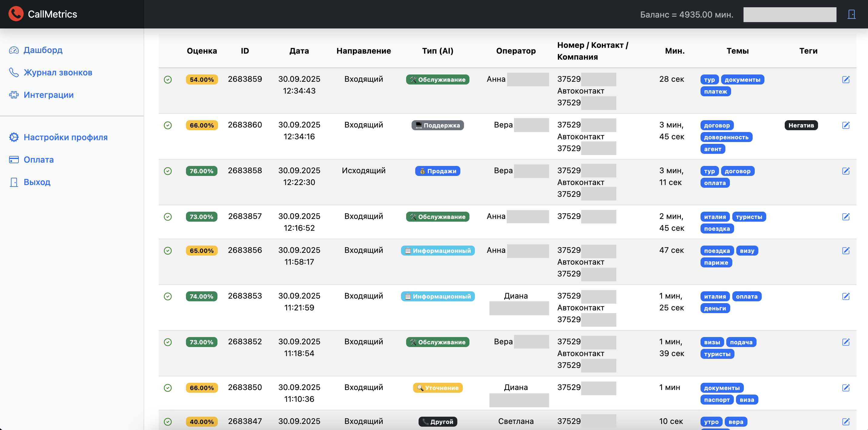Click the Негатив tag badge
The image size is (868, 430).
tap(801, 125)
